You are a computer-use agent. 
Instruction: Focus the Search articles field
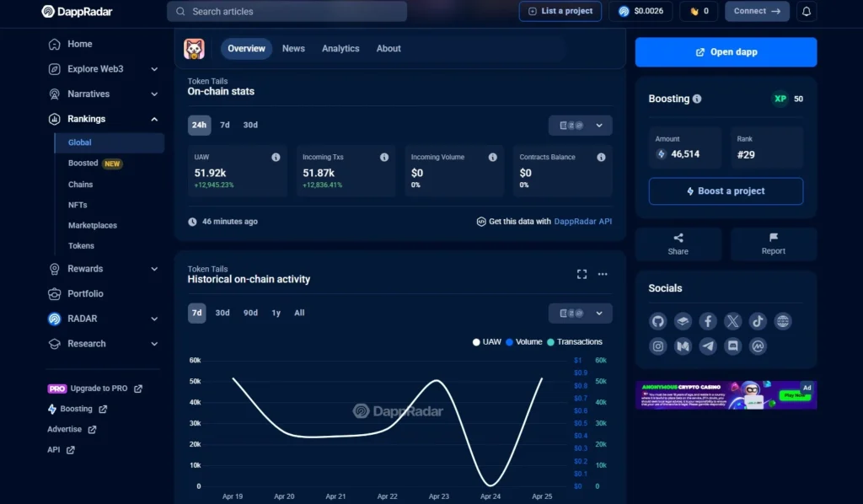click(287, 12)
